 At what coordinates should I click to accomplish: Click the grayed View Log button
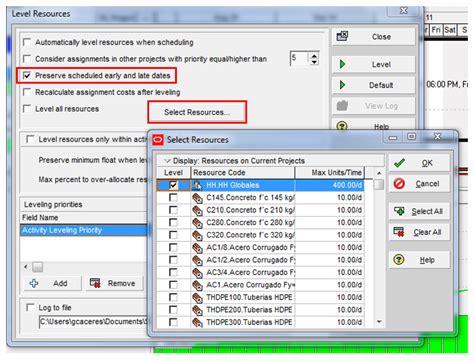click(373, 106)
